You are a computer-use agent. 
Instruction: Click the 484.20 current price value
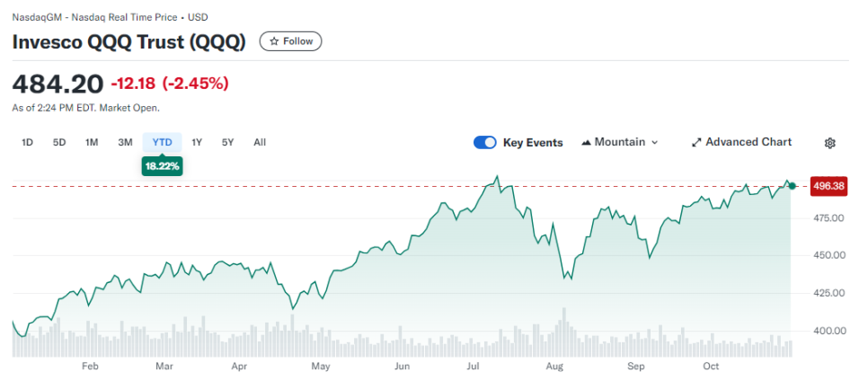click(x=58, y=84)
